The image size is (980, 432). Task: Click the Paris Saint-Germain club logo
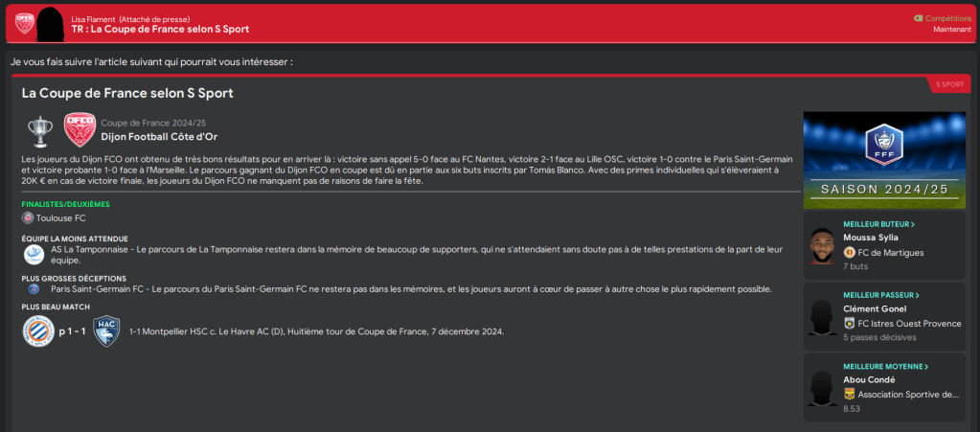(x=34, y=288)
